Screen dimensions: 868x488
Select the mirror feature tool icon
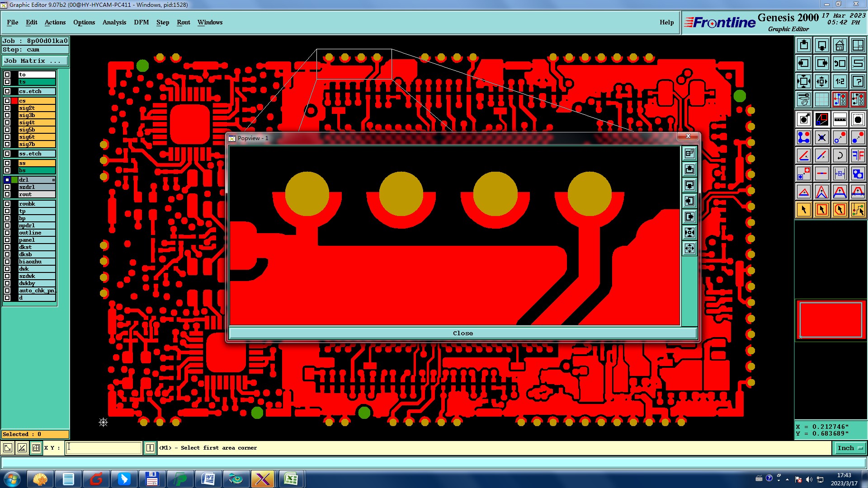[x=858, y=155]
